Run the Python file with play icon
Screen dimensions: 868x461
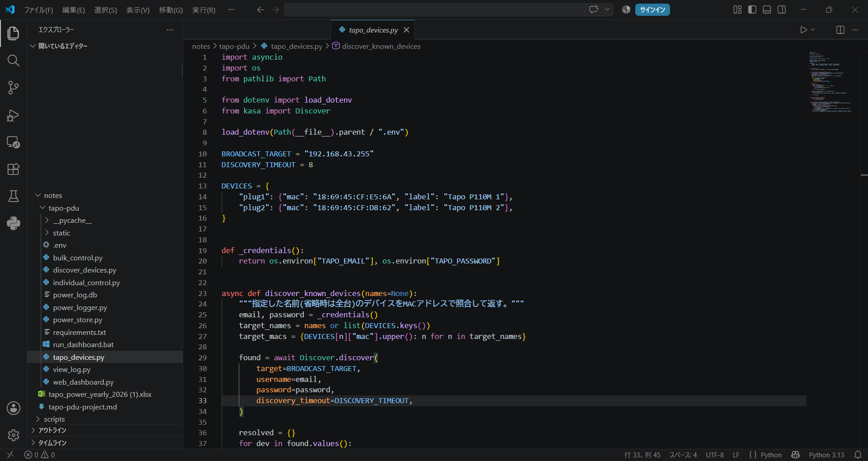[803, 30]
